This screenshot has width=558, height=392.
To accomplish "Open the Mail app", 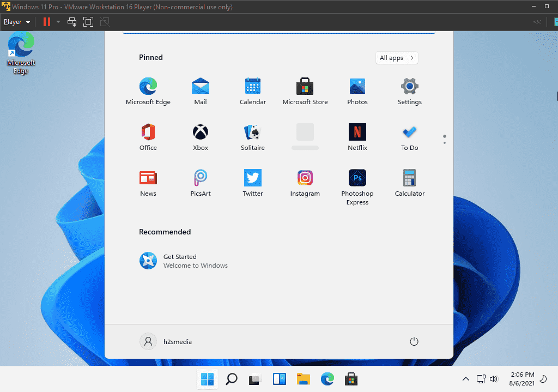I will 201,92.
